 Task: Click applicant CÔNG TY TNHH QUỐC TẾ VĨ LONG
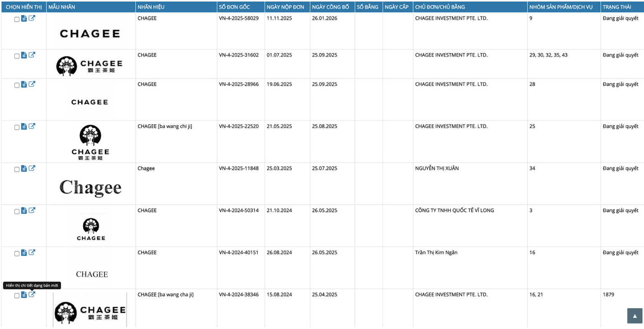tap(454, 210)
